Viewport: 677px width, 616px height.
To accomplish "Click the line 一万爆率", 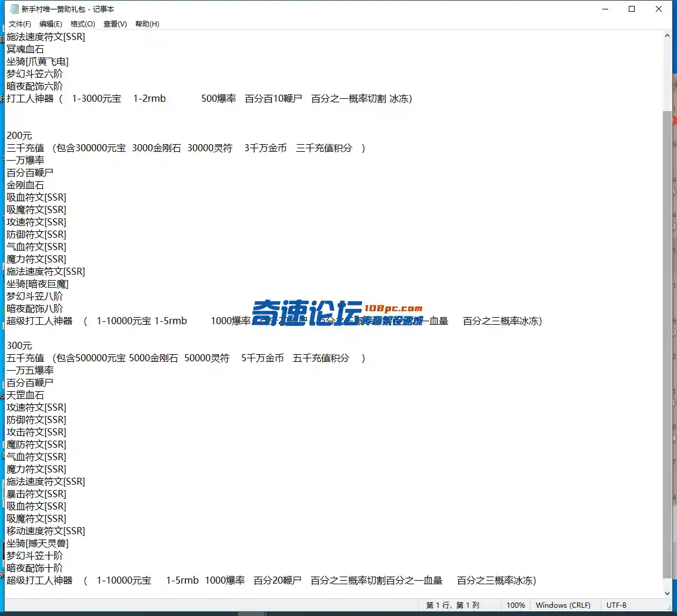I will pyautogui.click(x=25, y=160).
